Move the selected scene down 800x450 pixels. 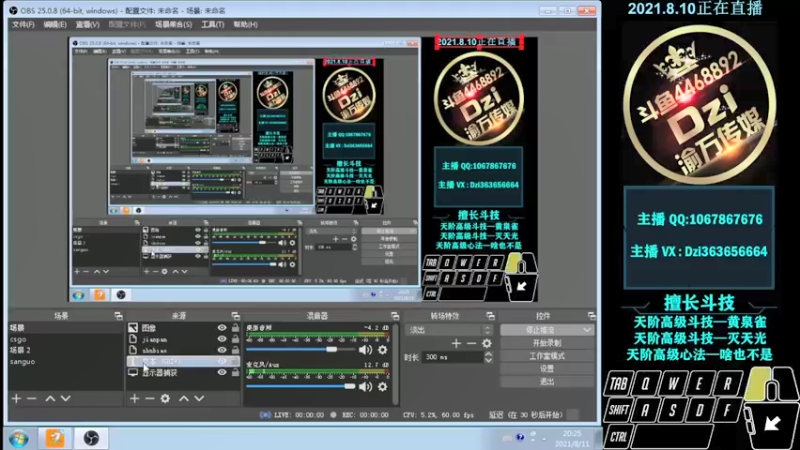[x=66, y=398]
